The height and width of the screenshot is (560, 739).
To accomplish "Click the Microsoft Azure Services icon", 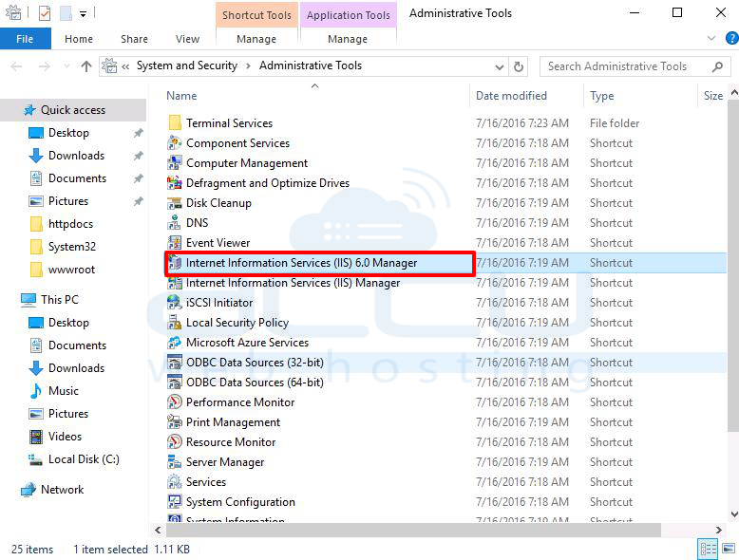I will click(x=175, y=343).
